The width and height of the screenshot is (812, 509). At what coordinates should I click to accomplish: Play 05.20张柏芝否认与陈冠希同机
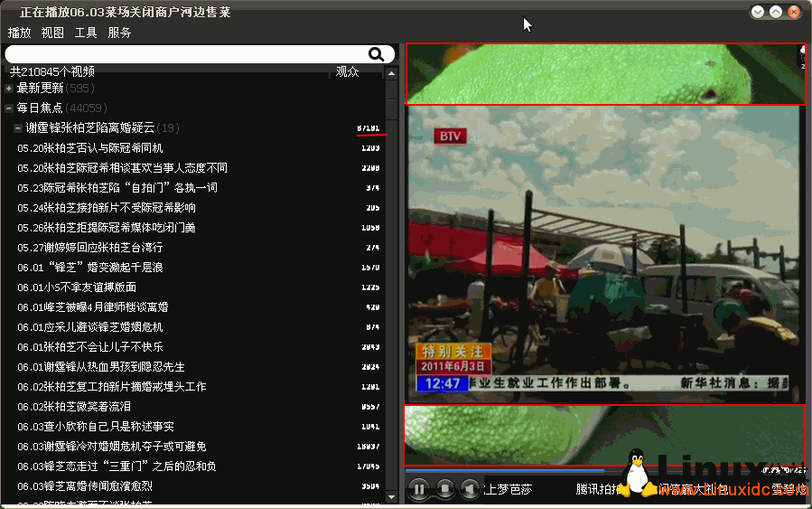pos(90,147)
